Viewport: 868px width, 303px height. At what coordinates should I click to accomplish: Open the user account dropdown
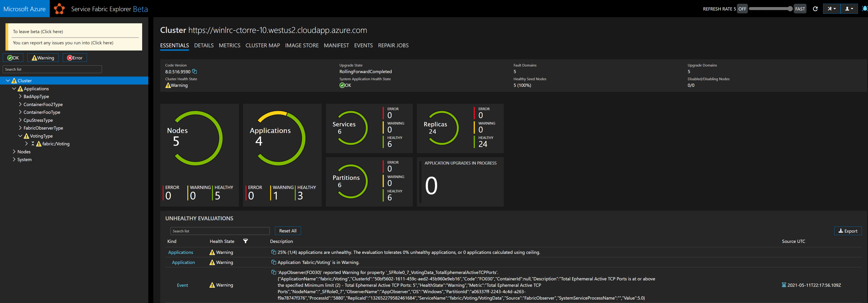849,9
